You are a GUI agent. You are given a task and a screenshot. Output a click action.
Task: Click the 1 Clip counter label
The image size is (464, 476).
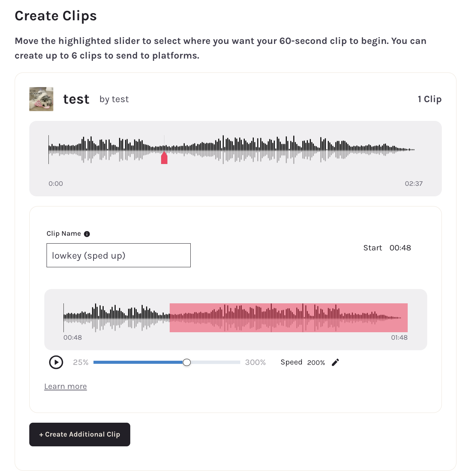tap(429, 99)
